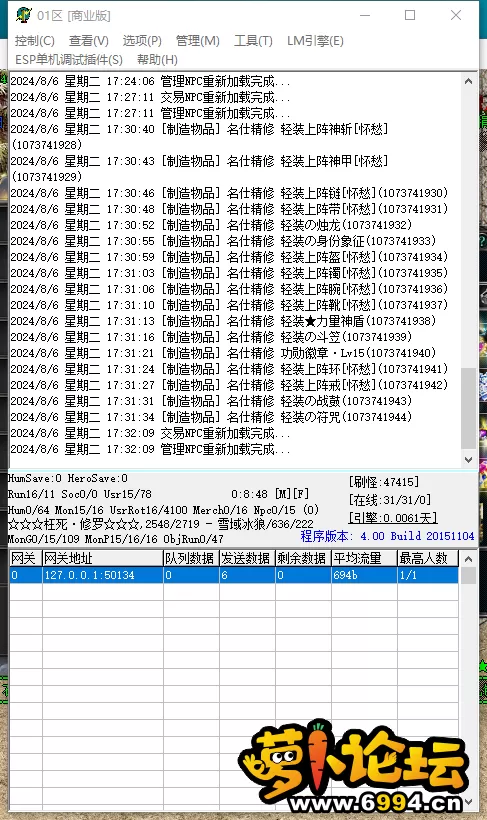
Task: Click log line 轻装の烛龙(1073741932)
Action: tap(211, 225)
